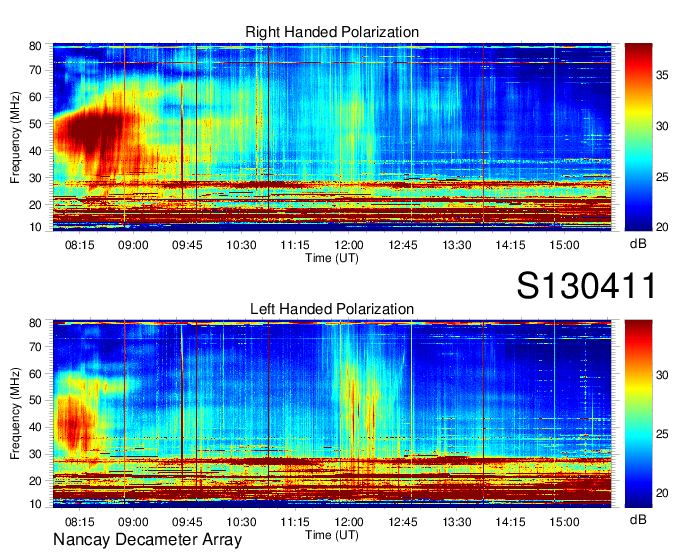Viewport: 680px width, 552px height.
Task: Click "08:15" time tick under Left Handed plot
Action: point(79,522)
